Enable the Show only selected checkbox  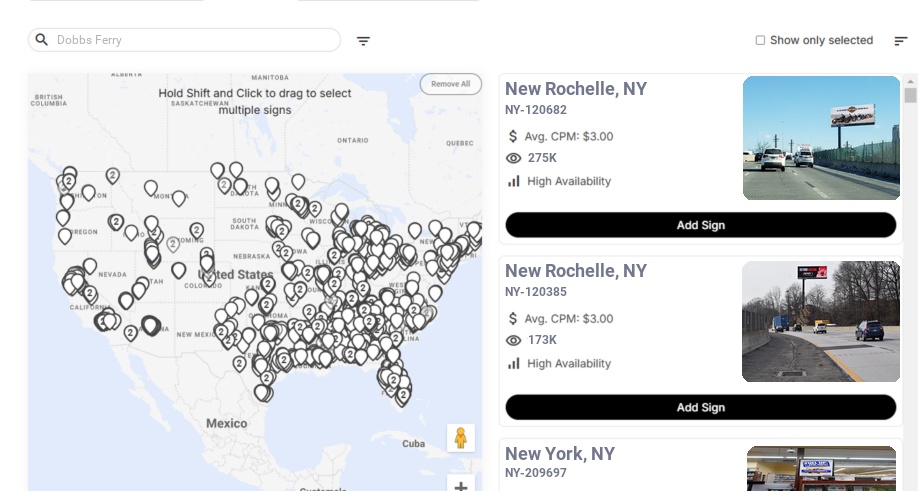(x=760, y=41)
